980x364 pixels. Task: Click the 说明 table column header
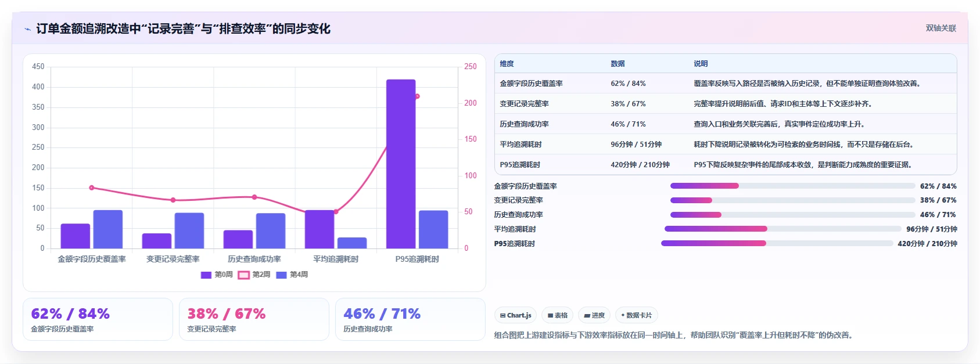click(701, 64)
